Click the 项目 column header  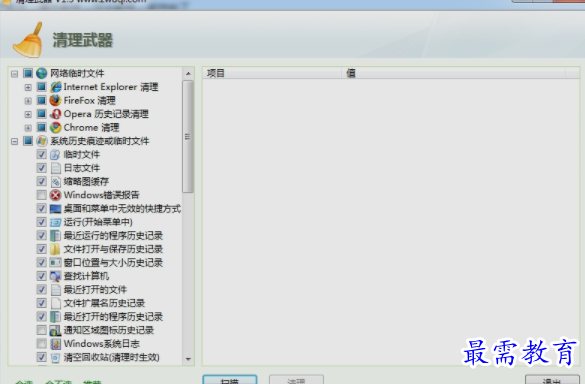point(272,73)
